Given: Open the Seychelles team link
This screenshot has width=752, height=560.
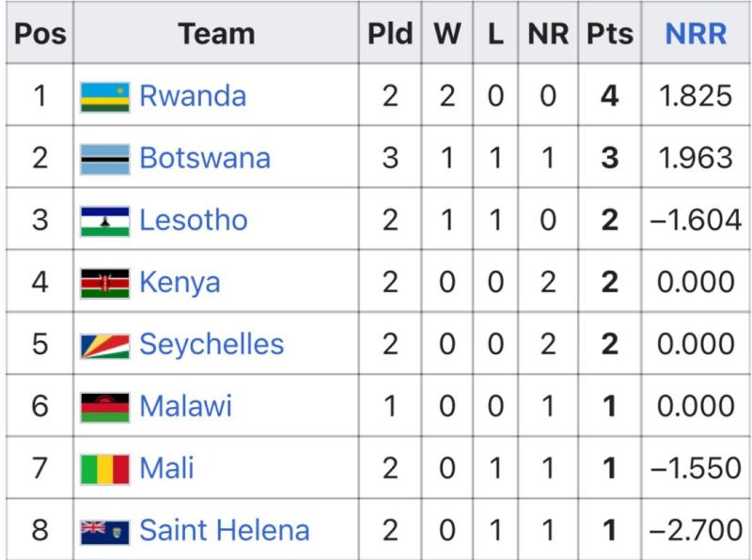Looking at the screenshot, I should click(x=211, y=345).
